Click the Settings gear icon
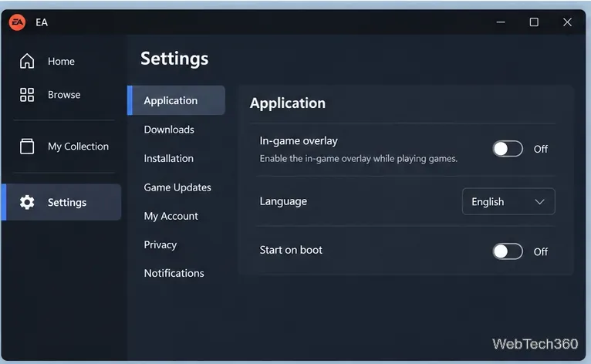 pyautogui.click(x=27, y=202)
